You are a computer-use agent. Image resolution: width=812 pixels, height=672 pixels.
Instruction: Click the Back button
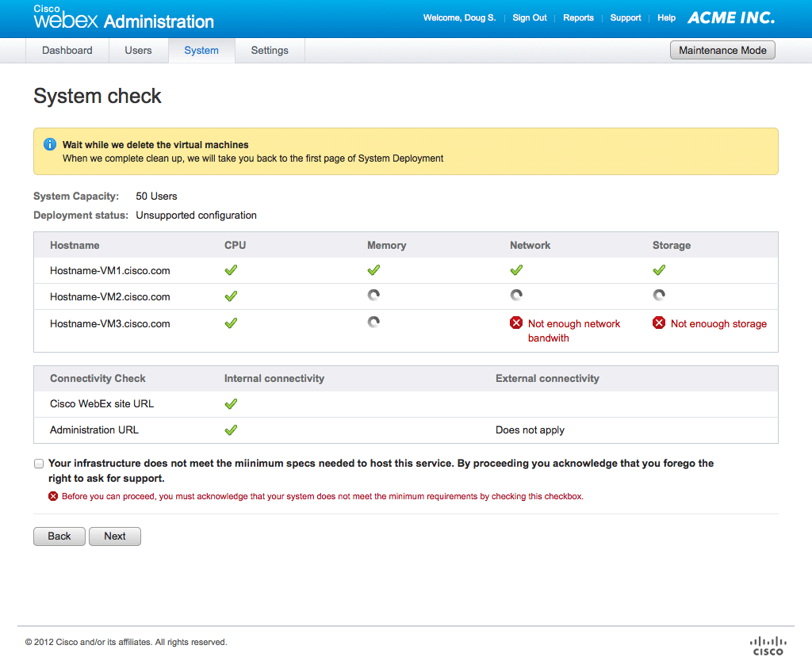click(59, 536)
